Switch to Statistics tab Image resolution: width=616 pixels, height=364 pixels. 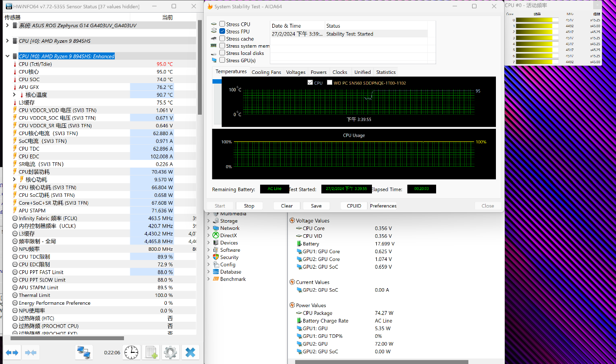[386, 72]
